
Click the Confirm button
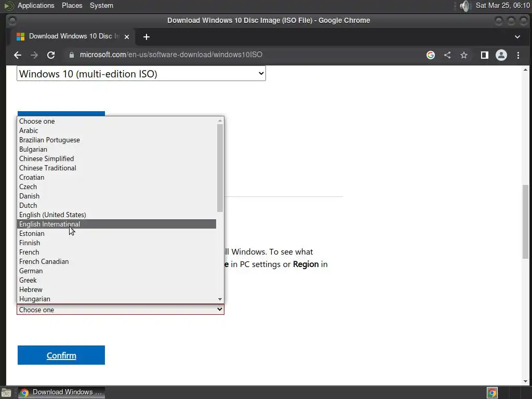(61, 355)
